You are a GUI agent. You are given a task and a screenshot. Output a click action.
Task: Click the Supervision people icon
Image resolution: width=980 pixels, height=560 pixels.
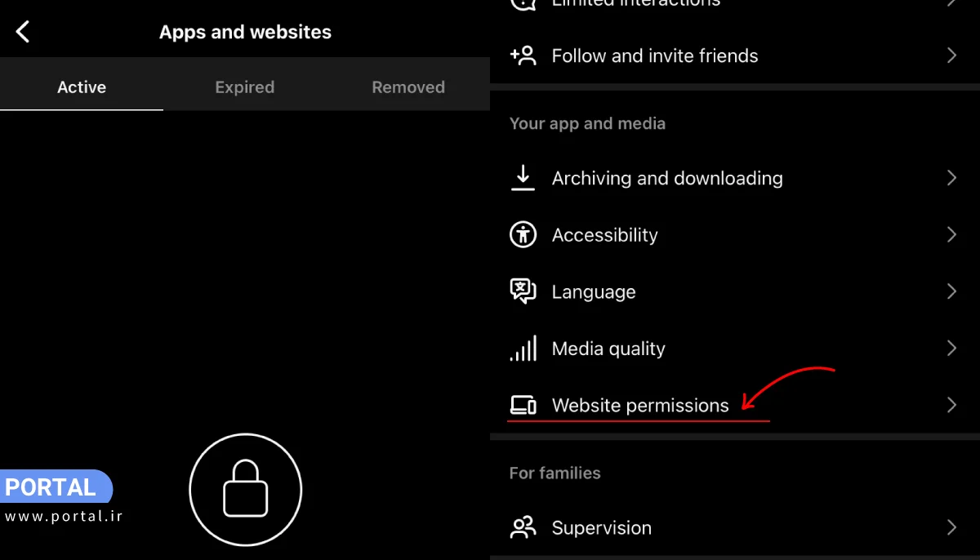523,527
